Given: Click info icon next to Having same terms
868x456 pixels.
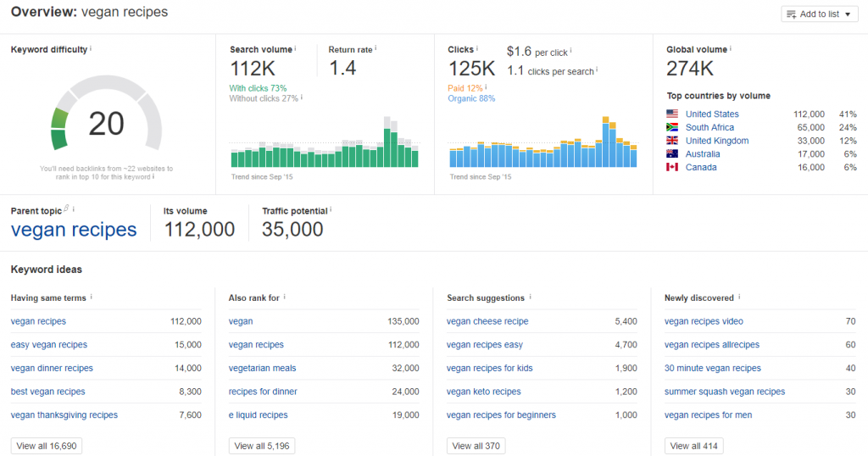Looking at the screenshot, I should coord(92,297).
